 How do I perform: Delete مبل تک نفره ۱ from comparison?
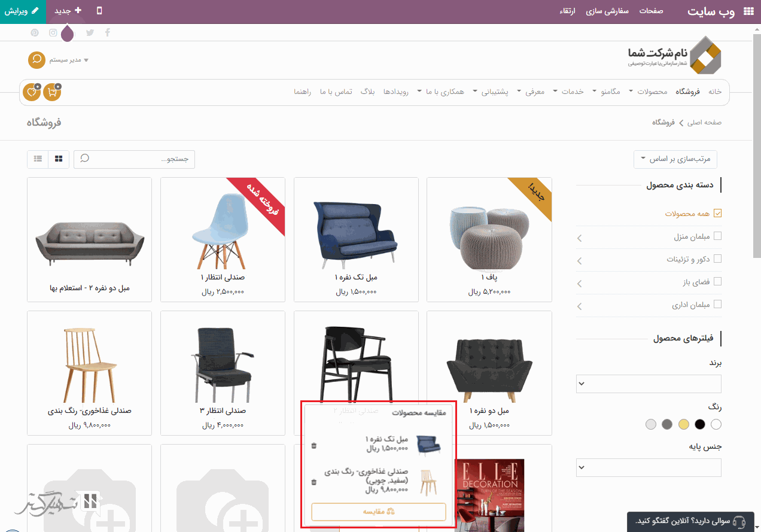(314, 445)
